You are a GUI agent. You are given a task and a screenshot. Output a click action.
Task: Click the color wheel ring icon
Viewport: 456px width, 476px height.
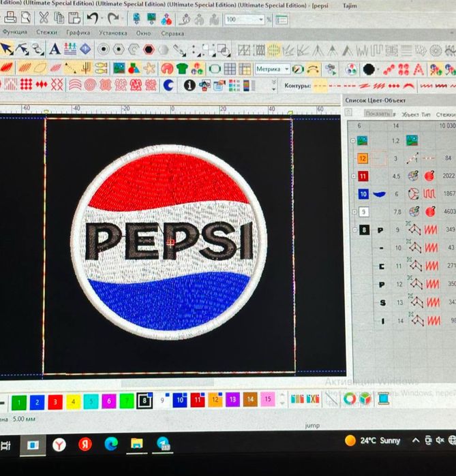(x=350, y=398)
